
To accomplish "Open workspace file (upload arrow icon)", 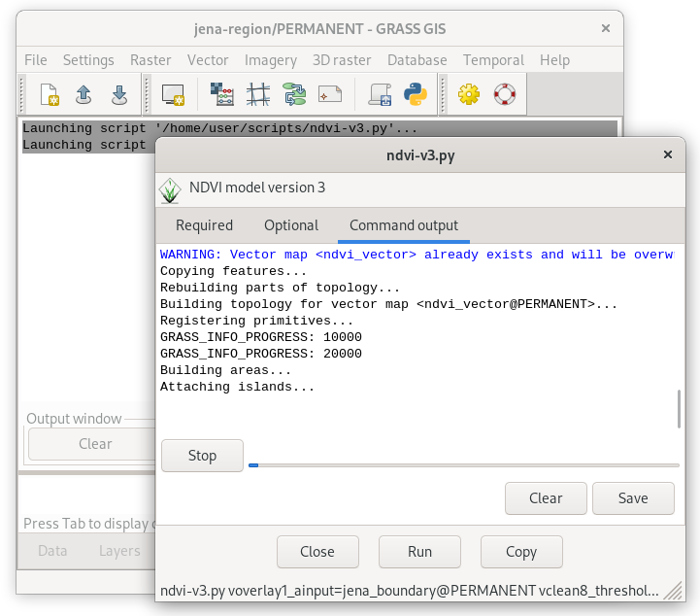I will pyautogui.click(x=83, y=94).
